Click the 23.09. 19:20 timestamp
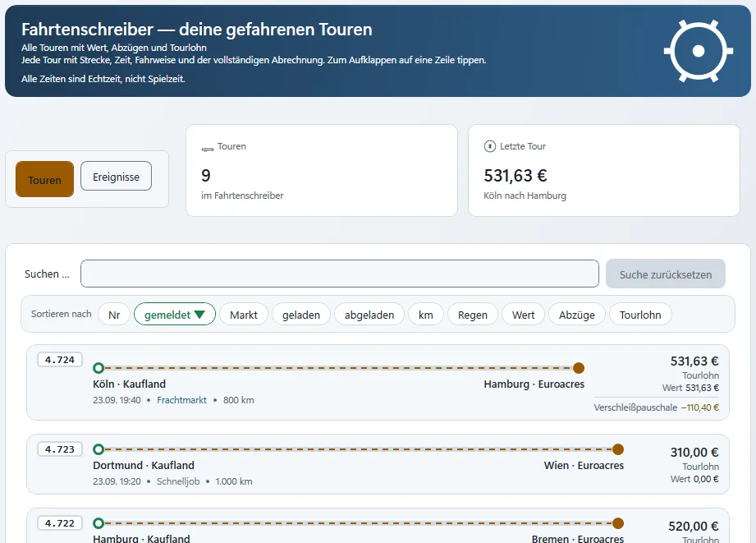 tap(117, 481)
